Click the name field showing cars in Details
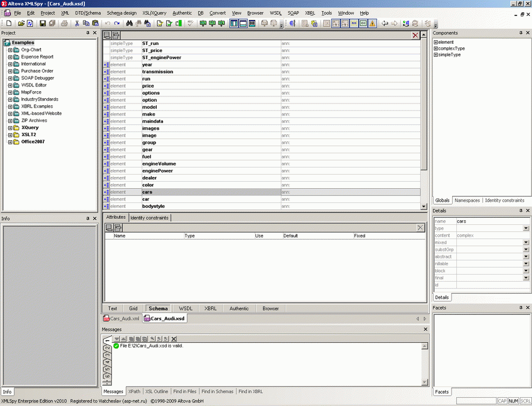The width and height of the screenshot is (532, 406). click(x=492, y=221)
